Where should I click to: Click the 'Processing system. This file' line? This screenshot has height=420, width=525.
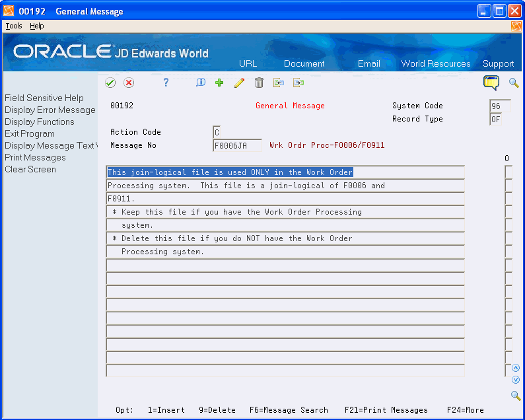[x=285, y=185]
